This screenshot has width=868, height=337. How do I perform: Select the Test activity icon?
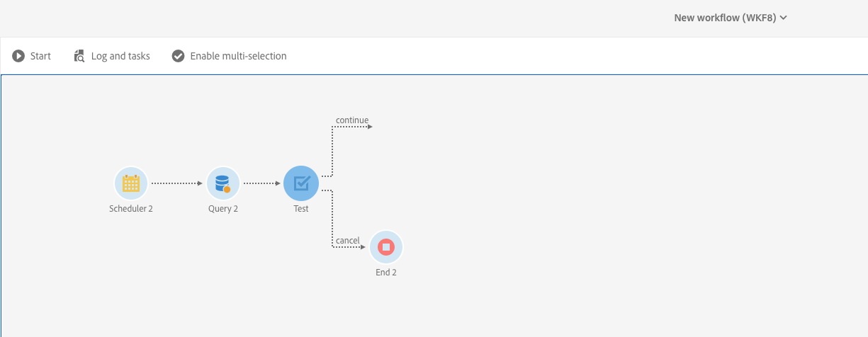tap(301, 184)
